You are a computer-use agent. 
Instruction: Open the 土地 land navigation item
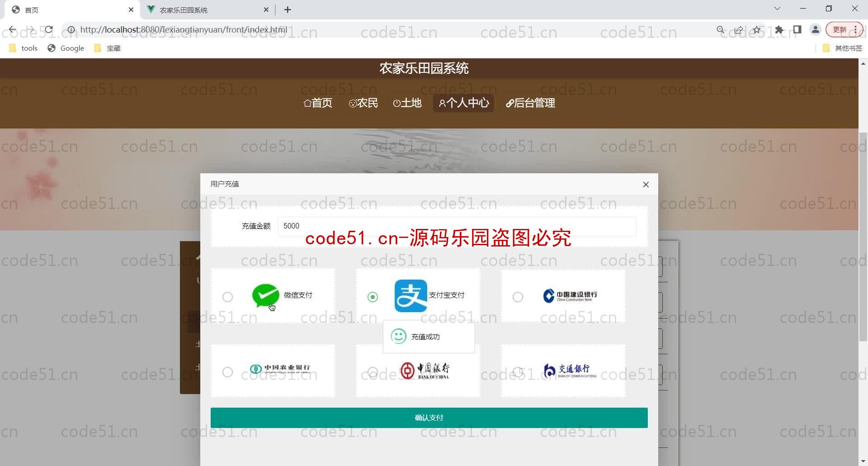tap(407, 103)
